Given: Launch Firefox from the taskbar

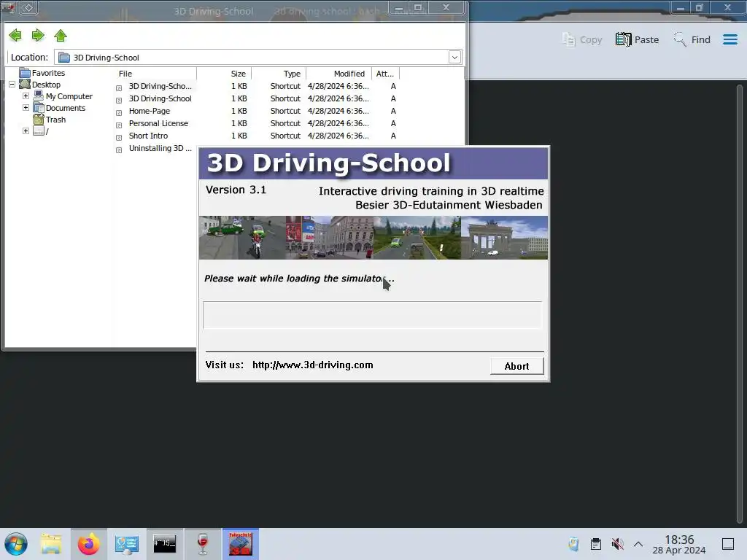Looking at the screenshot, I should [88, 544].
